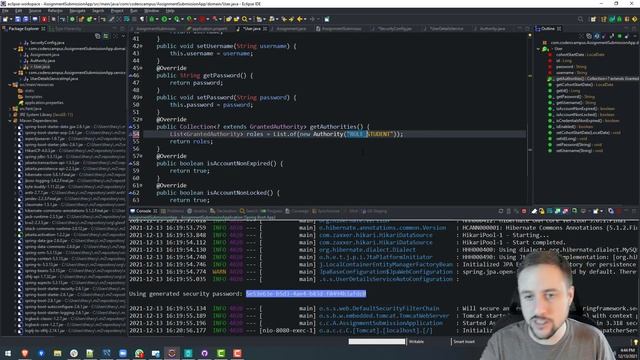Fold the setUsername method at line 42
The image size is (640, 360).
coord(141,46)
